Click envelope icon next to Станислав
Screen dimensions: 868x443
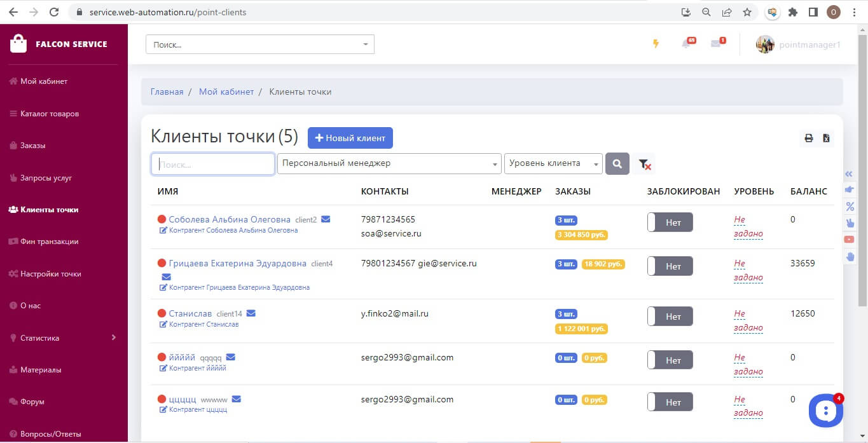[x=251, y=313]
